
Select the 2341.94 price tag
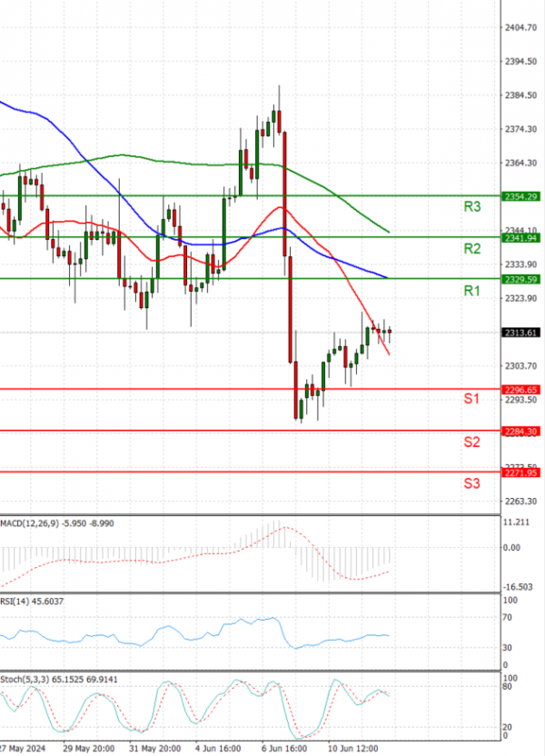click(520, 238)
